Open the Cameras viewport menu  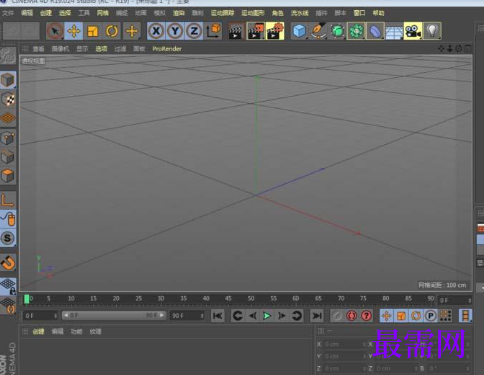[60, 49]
